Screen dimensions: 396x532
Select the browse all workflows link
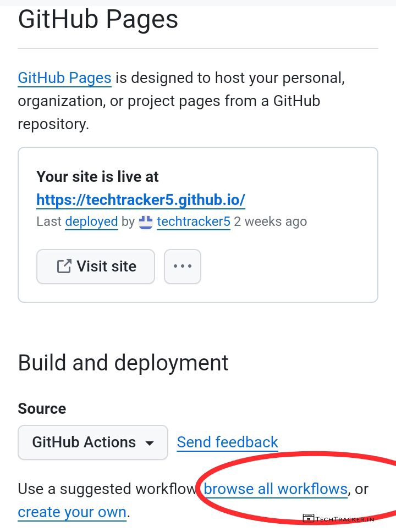[276, 489]
